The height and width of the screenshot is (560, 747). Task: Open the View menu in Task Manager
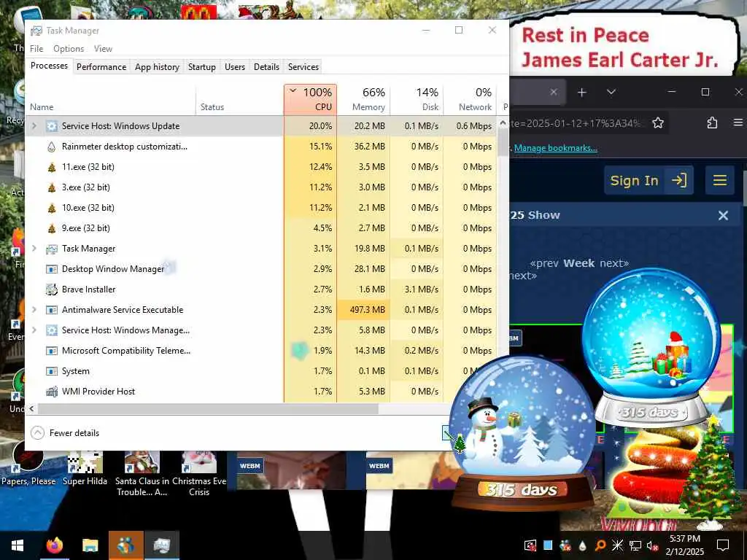pyautogui.click(x=103, y=49)
